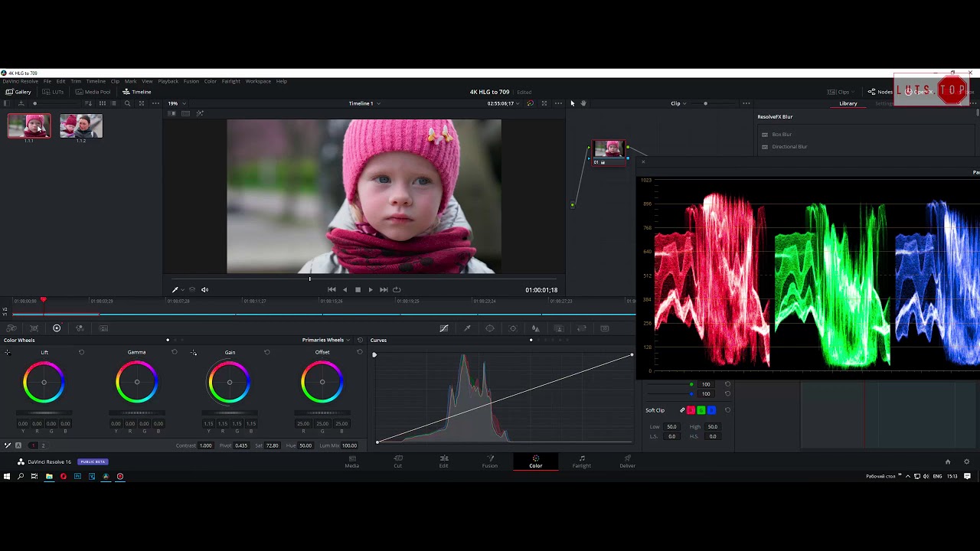The image size is (980, 551).
Task: Mute viewer audio speaker icon
Action: point(204,290)
